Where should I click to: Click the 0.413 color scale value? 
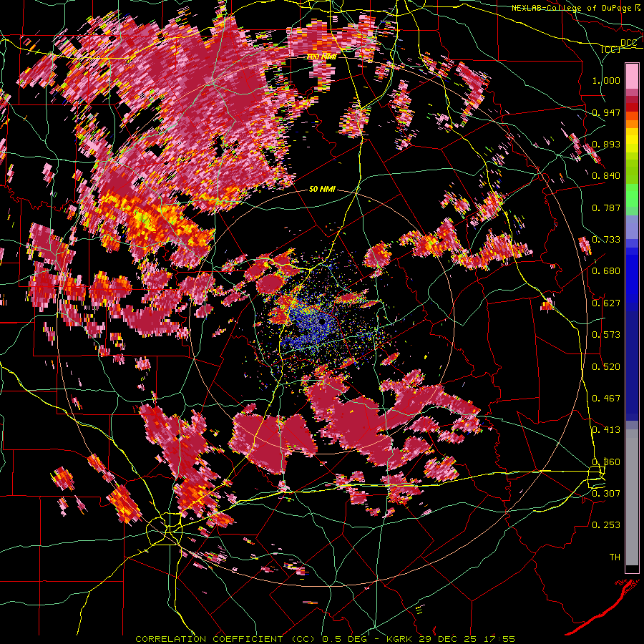pos(606,430)
